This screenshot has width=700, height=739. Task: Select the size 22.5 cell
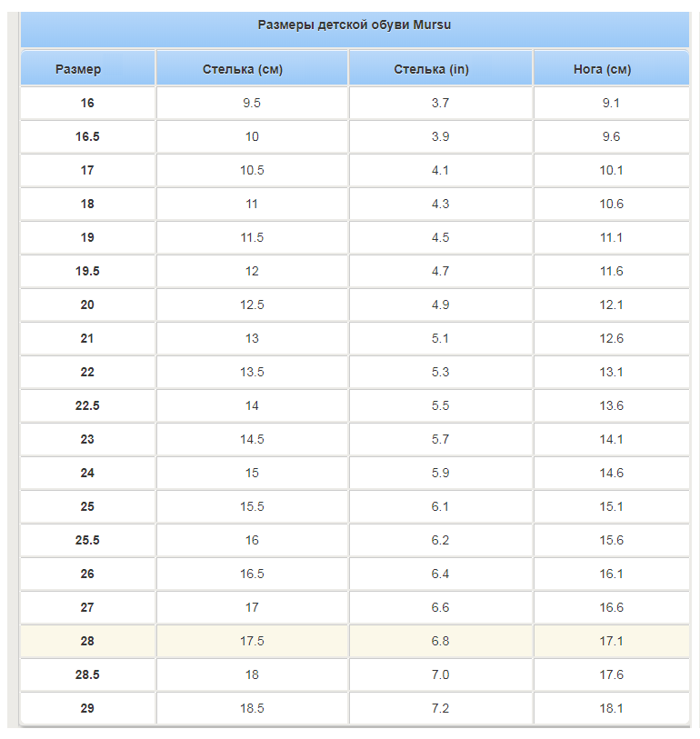87,405
